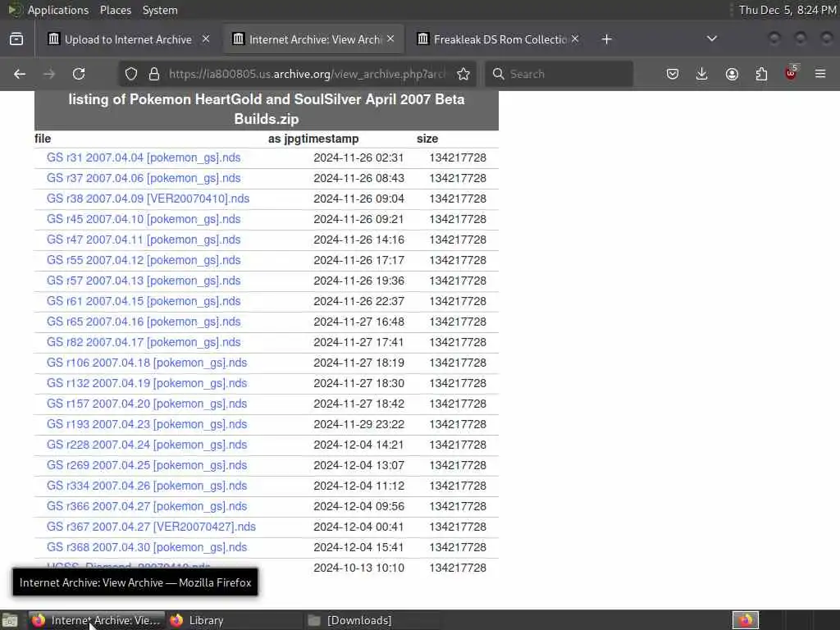Open GS r193 2007.04.23 [pokemon_gs].nds link

pos(147,424)
